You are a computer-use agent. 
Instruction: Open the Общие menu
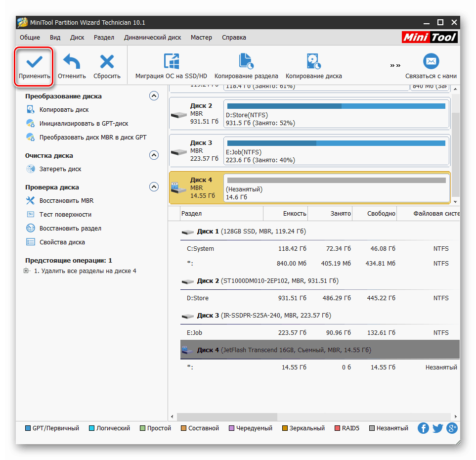pyautogui.click(x=30, y=38)
